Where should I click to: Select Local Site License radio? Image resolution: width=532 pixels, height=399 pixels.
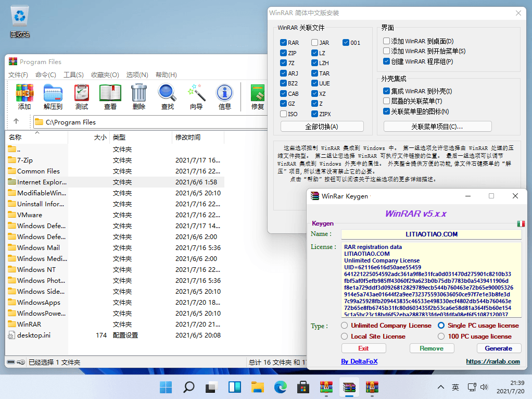coord(345,336)
